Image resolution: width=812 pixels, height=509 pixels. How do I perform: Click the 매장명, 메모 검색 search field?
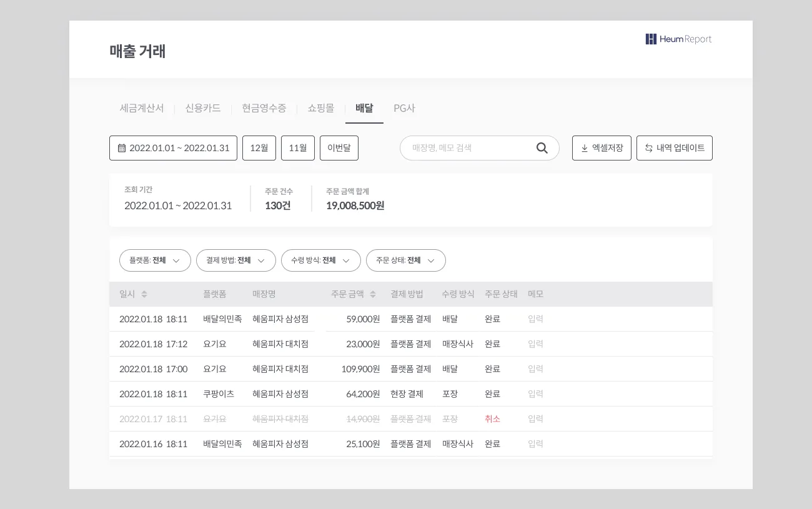point(480,148)
